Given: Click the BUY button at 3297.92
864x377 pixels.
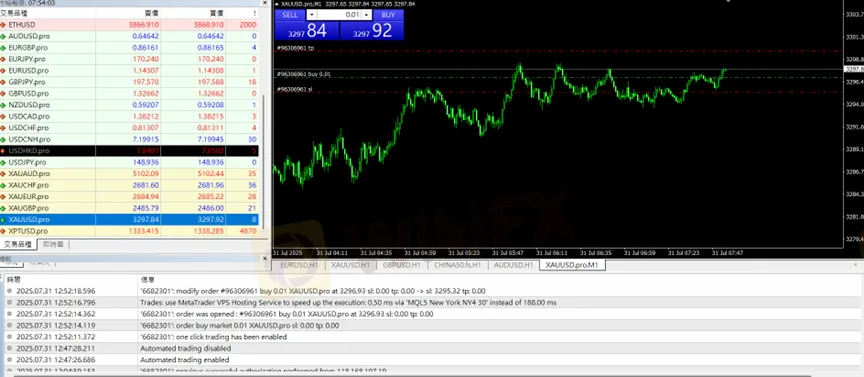Looking at the screenshot, I should [372, 25].
